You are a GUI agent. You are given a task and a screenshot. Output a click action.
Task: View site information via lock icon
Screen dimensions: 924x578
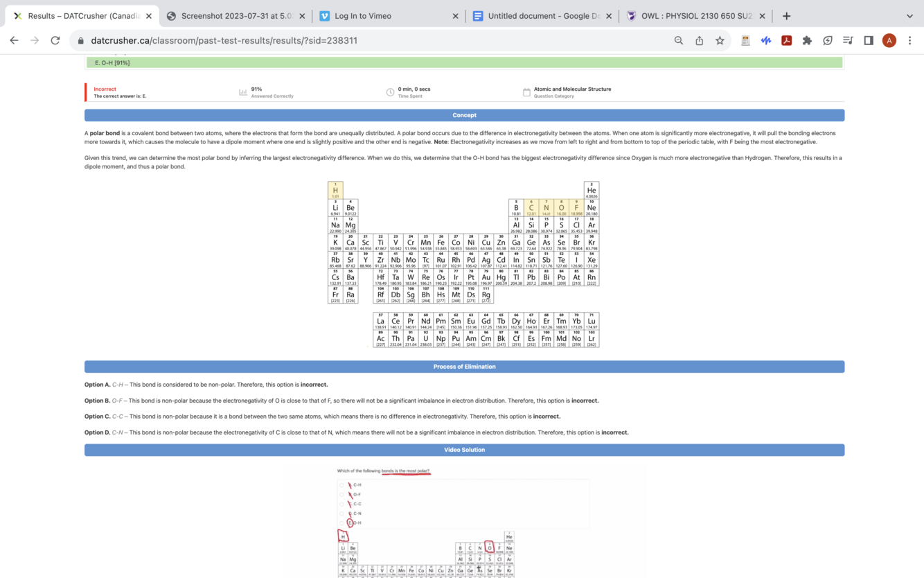coord(81,41)
